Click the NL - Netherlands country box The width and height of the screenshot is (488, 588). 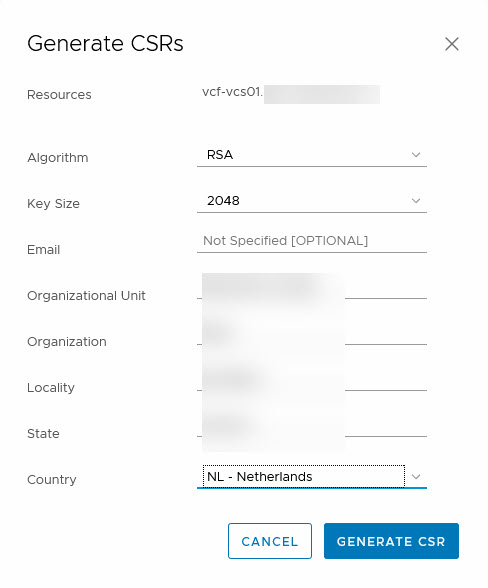click(303, 476)
